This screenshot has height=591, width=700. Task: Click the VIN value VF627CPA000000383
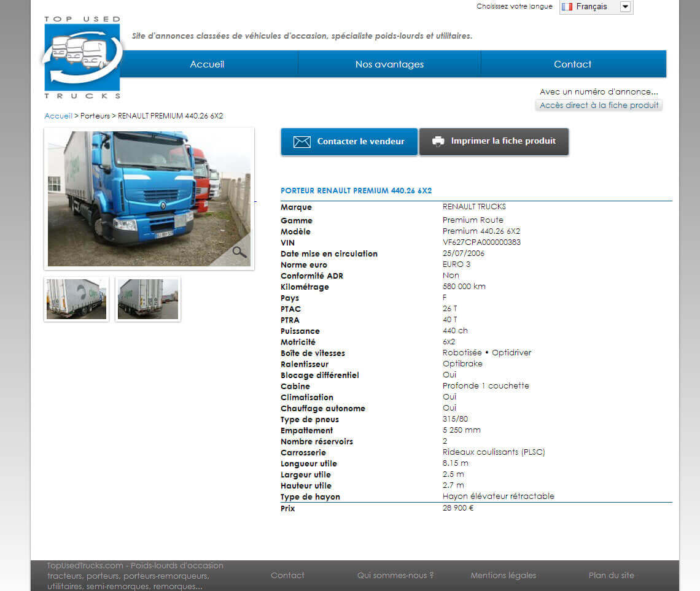click(x=481, y=242)
